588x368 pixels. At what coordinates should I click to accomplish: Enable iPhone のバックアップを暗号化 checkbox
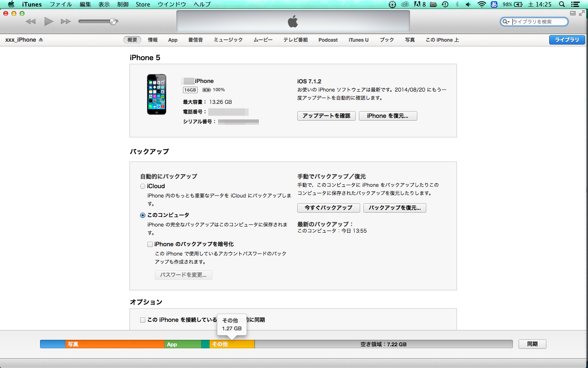tap(150, 245)
